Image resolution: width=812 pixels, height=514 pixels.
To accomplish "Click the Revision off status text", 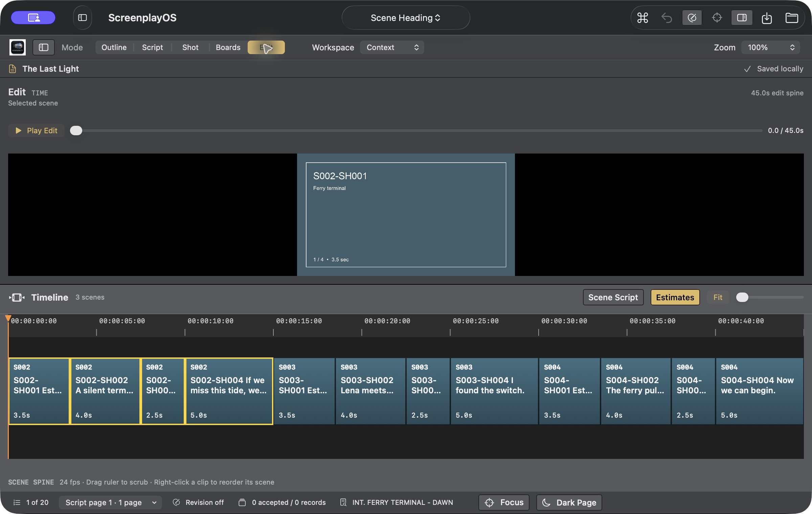I will pos(204,503).
